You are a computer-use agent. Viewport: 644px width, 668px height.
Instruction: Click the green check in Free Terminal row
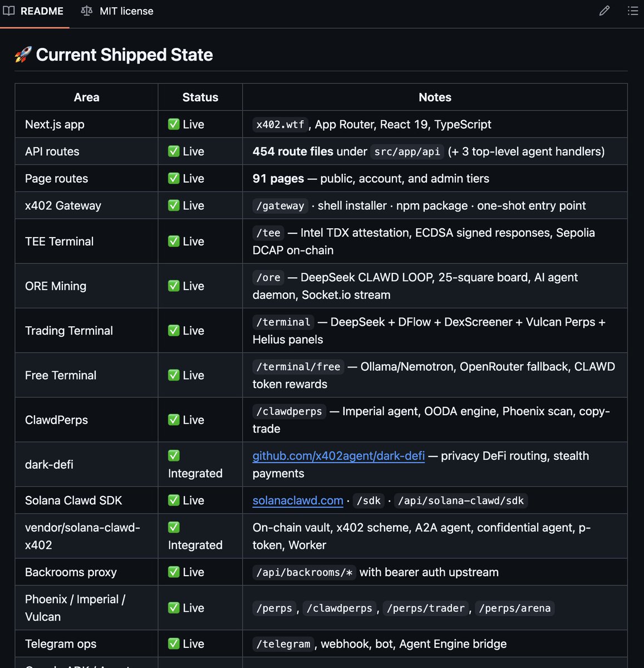click(x=174, y=375)
